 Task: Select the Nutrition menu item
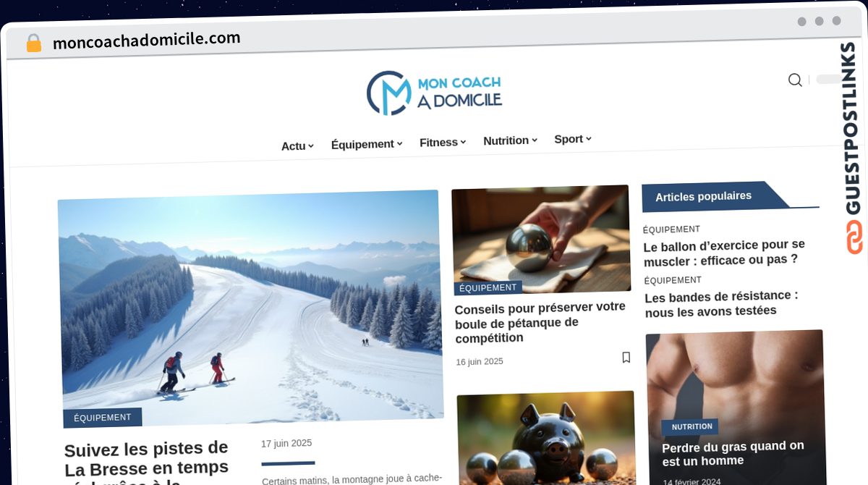(510, 140)
